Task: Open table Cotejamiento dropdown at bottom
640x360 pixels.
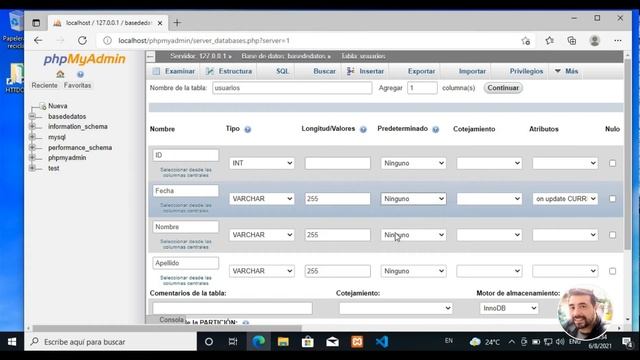Action: coord(396,309)
